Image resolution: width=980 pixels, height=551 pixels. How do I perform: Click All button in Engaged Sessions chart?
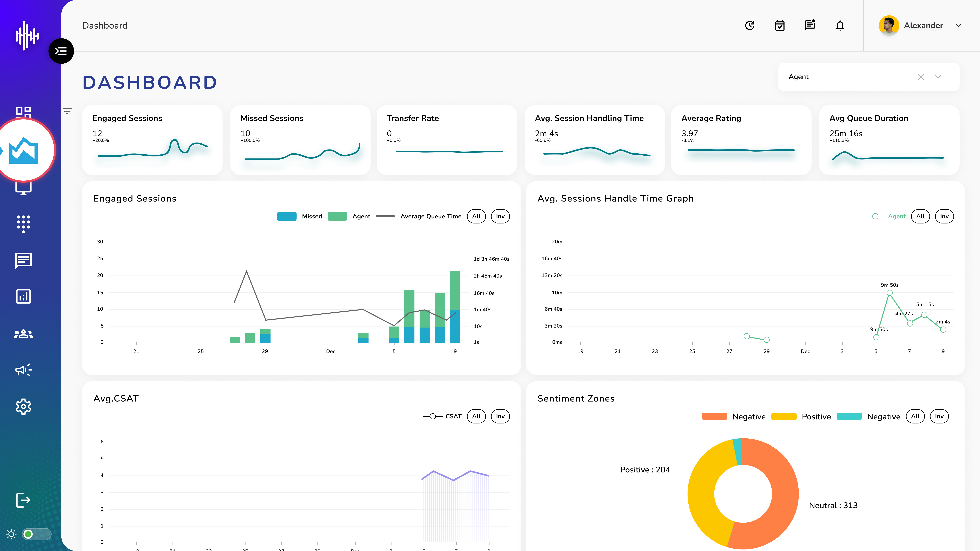(476, 216)
